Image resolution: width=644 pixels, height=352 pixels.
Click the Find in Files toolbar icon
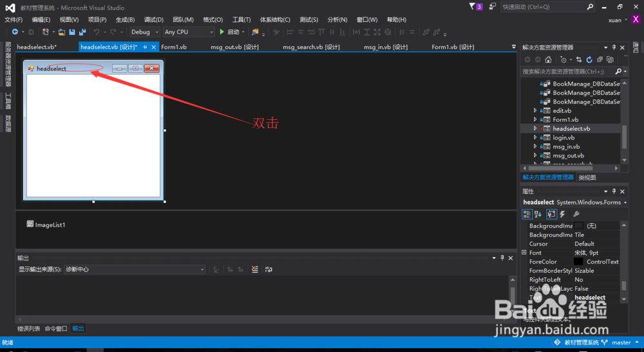[x=255, y=32]
